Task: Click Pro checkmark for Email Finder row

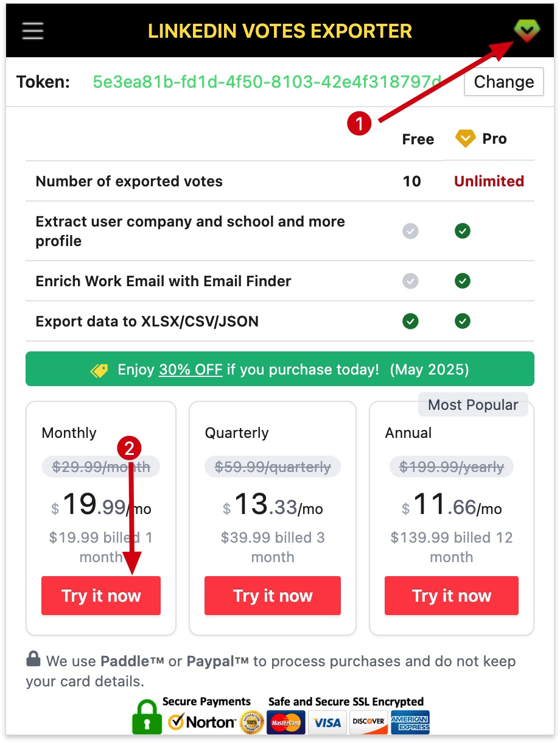Action: pyautogui.click(x=463, y=281)
